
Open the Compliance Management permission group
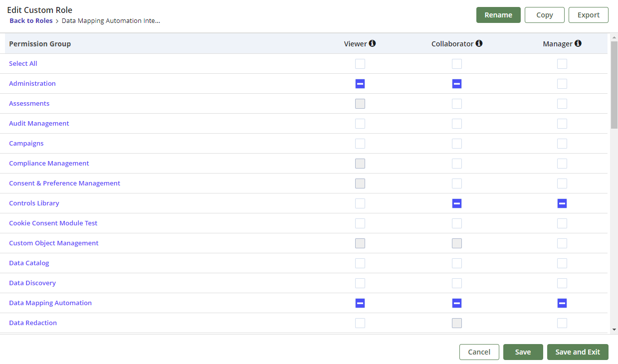pos(49,163)
